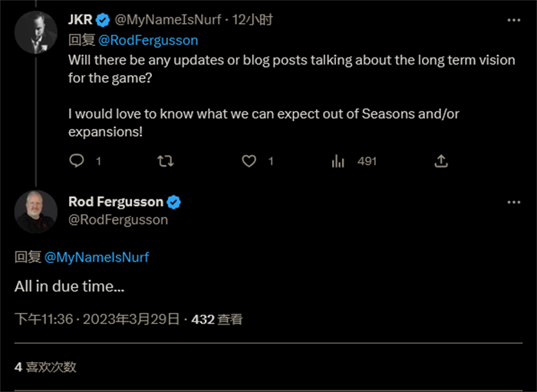The image size is (537, 392).
Task: Click the @RodFergusson reply mention link
Action: (x=148, y=40)
